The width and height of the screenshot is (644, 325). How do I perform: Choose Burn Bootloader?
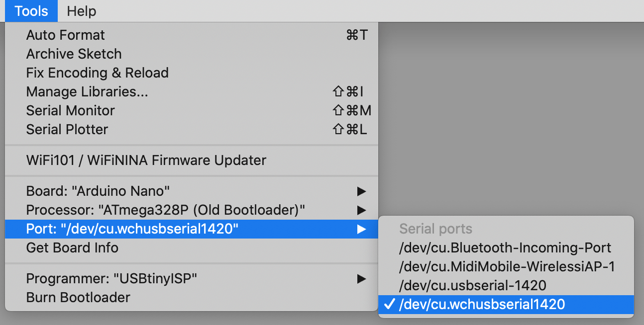[x=192, y=298]
